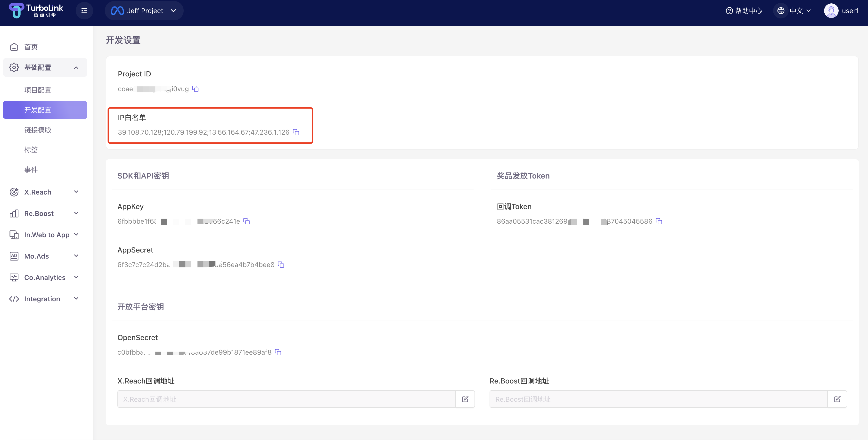
Task: Edit the X.Reach回调地址 field
Action: click(465, 399)
